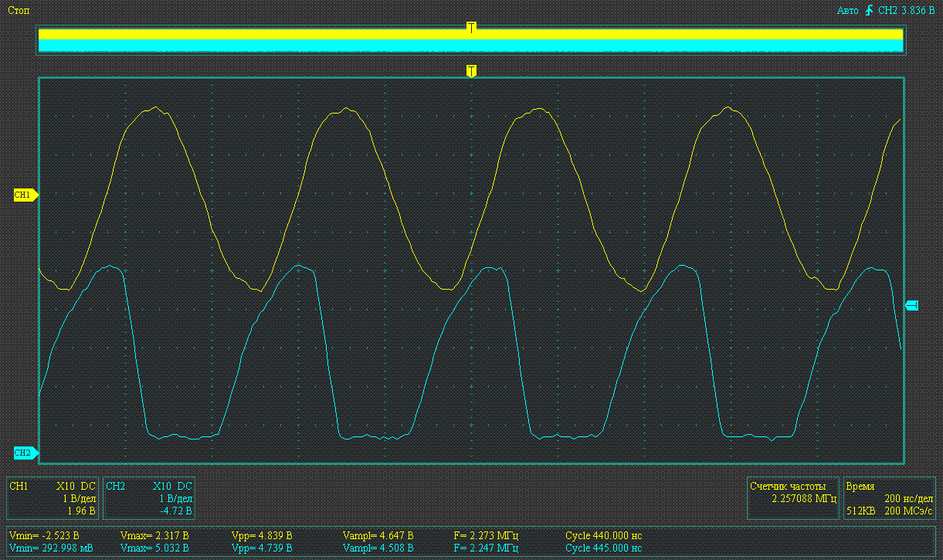Viewport: 943px width, 560px height.
Task: Click the sample rate "200 MC/c" value
Action: [x=908, y=511]
